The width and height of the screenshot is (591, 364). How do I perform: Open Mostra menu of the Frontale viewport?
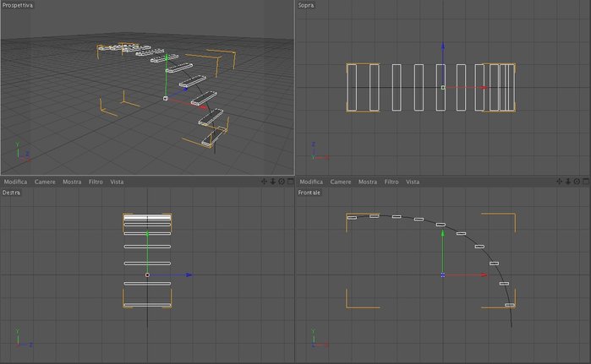point(368,182)
